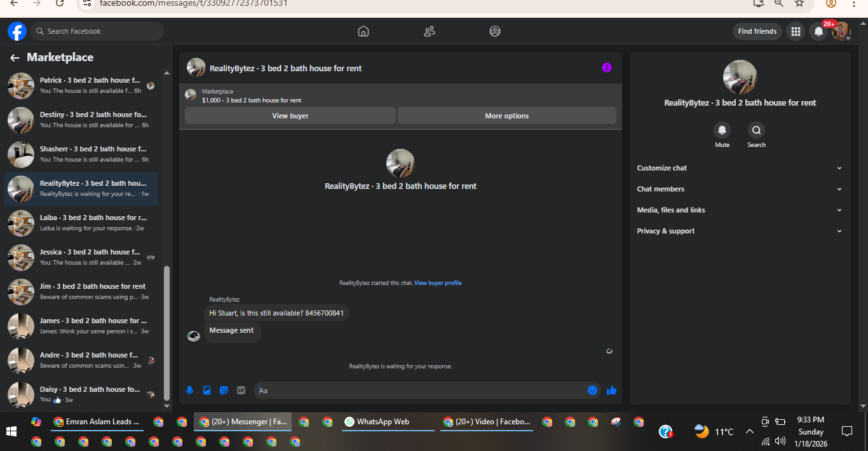Viewport: 868px width, 451px height.
Task: Choose a sticker icon in composer
Action: [x=224, y=390]
